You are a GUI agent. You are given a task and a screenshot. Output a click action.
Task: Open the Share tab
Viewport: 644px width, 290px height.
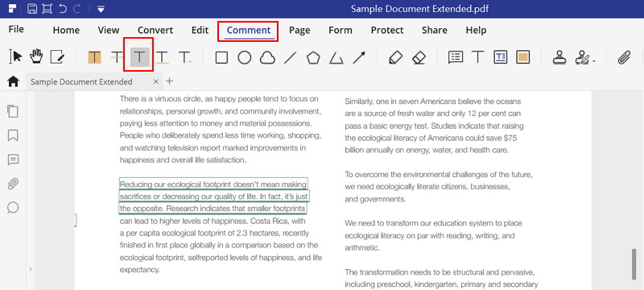pyautogui.click(x=435, y=30)
